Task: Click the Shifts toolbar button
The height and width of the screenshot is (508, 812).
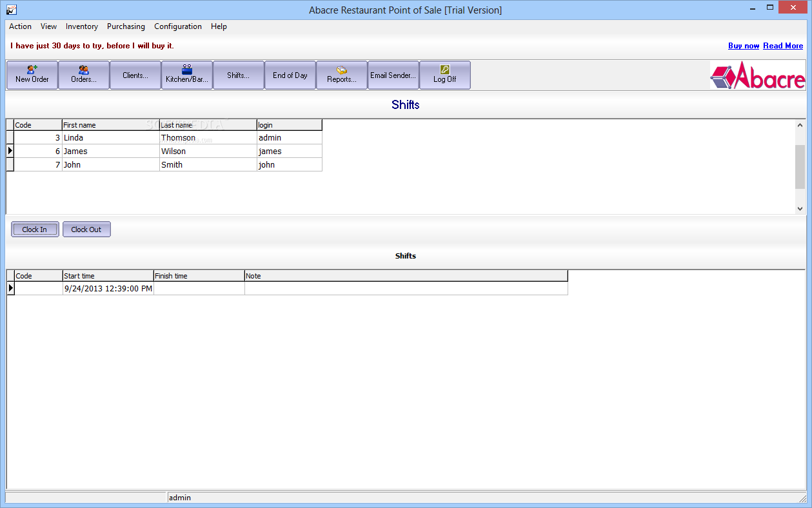Action: (239, 75)
